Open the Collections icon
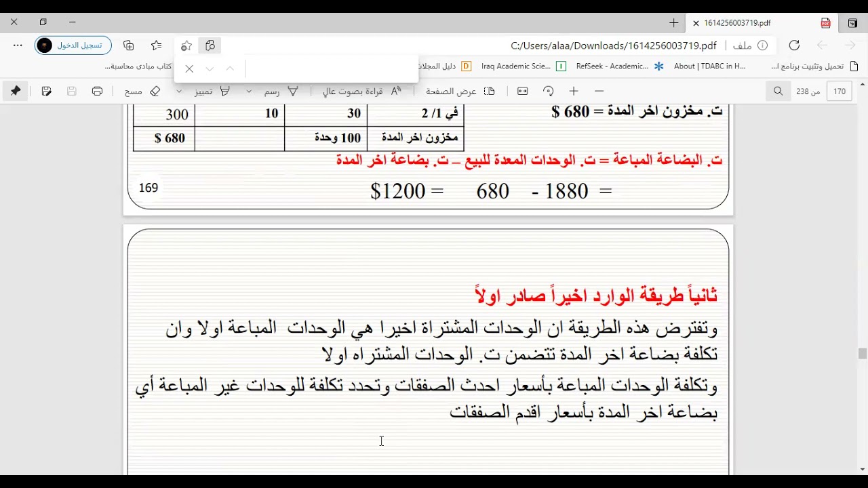 pyautogui.click(x=129, y=45)
